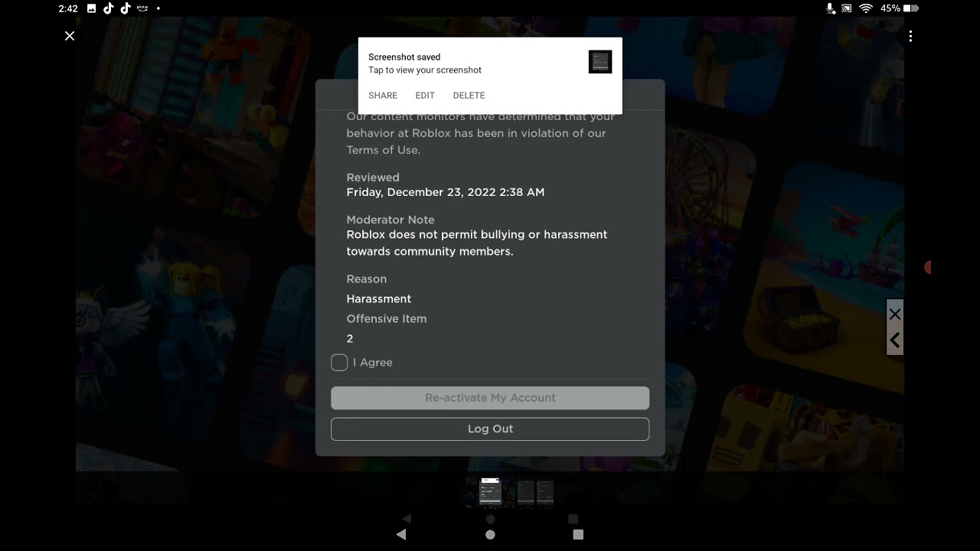
Task: Tap the brighter Recents square in navigation bar
Action: (578, 534)
